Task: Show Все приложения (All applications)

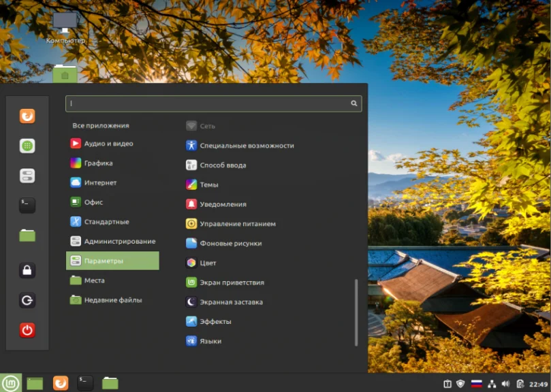Action: click(101, 126)
